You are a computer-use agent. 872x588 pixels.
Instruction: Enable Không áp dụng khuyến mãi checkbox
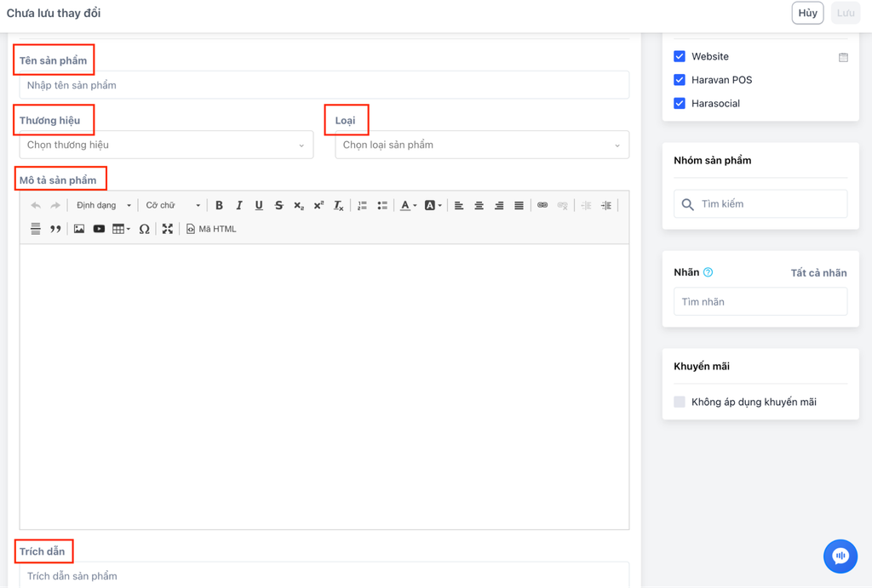pos(680,402)
